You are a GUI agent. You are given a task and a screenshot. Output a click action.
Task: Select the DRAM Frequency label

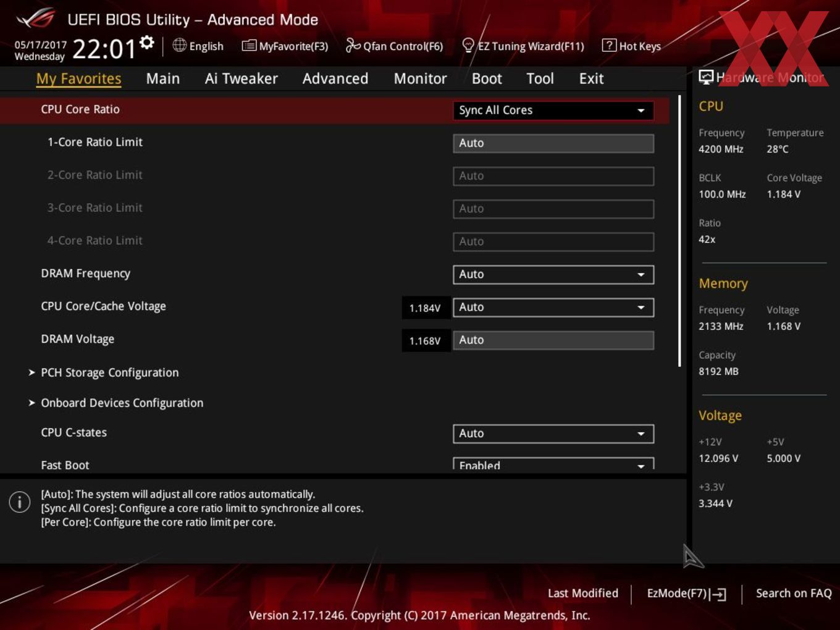point(85,274)
